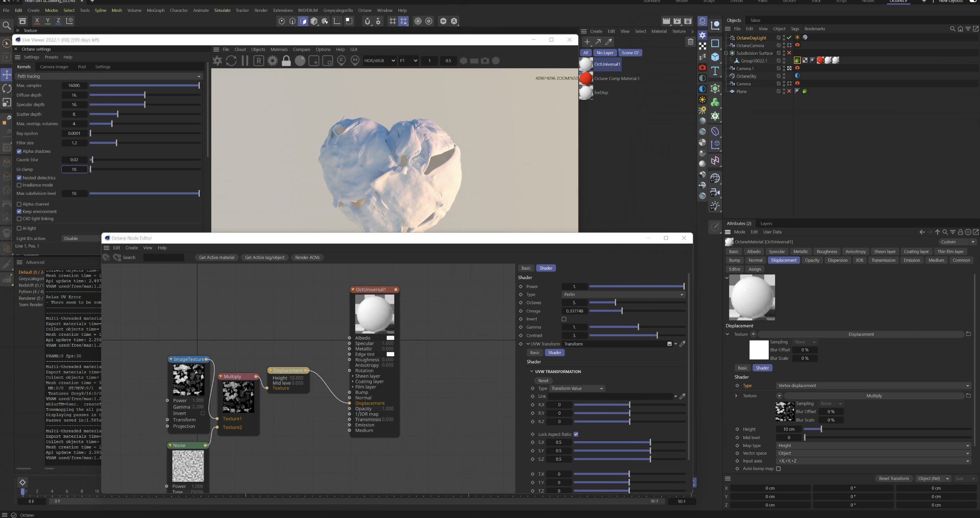The width and height of the screenshot is (980, 518).
Task: Click the restart render arrows icon
Action: click(231, 61)
